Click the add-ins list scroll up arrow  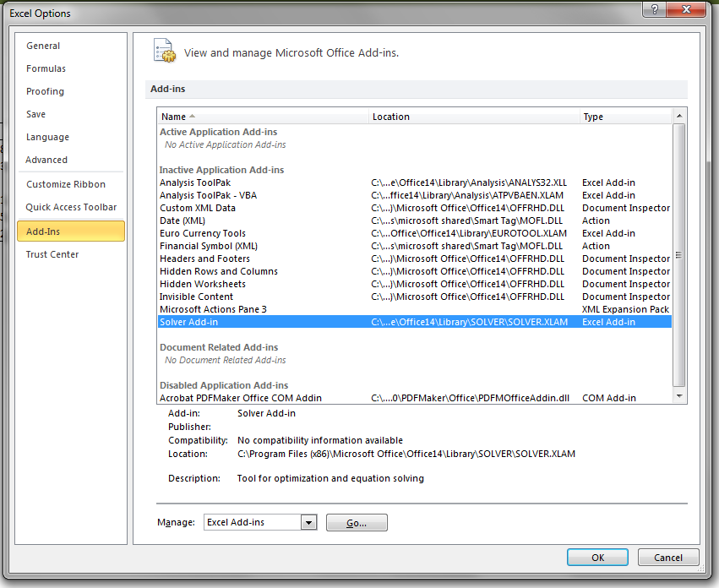pyautogui.click(x=679, y=116)
